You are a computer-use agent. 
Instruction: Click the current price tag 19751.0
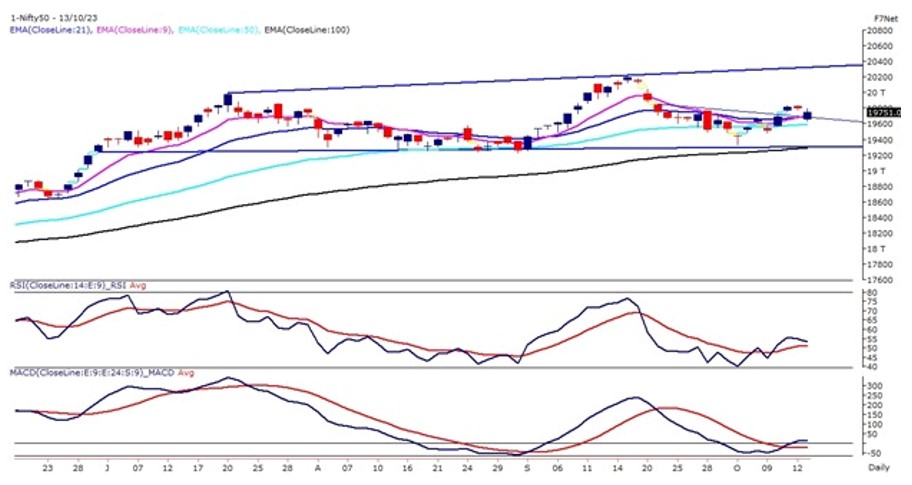pyautogui.click(x=882, y=112)
